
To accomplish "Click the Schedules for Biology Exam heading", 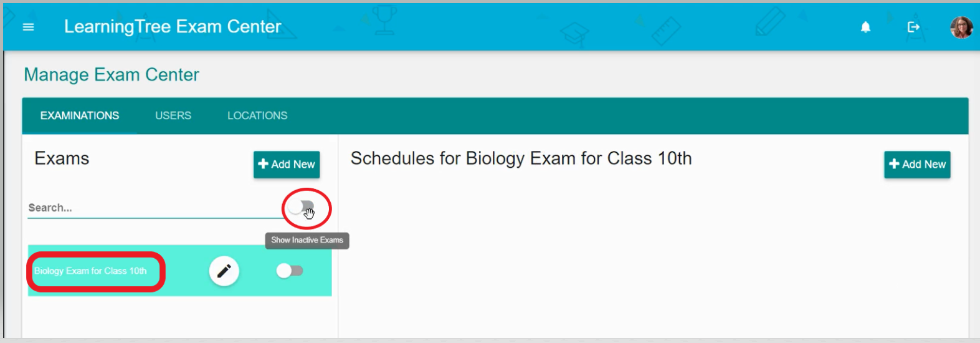I will click(x=521, y=158).
